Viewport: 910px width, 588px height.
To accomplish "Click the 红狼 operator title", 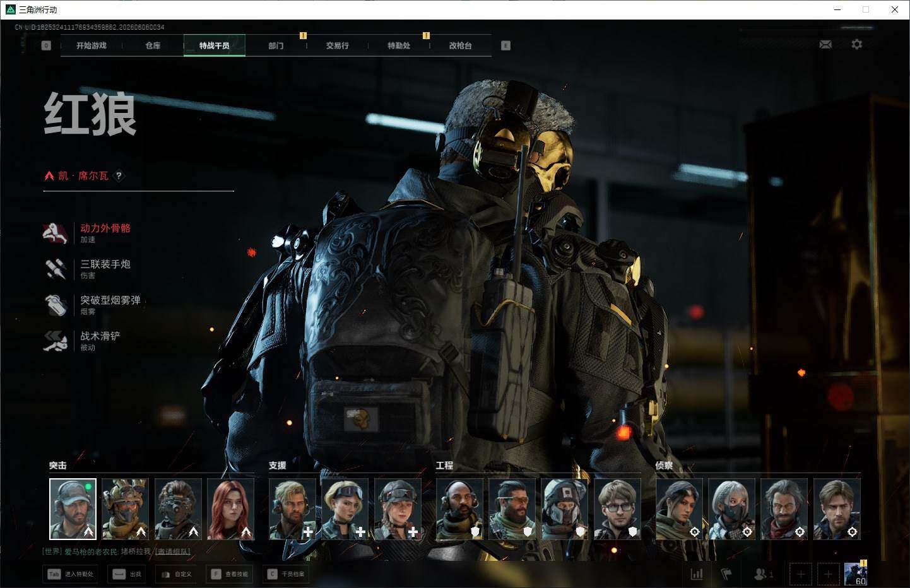I will click(x=90, y=114).
